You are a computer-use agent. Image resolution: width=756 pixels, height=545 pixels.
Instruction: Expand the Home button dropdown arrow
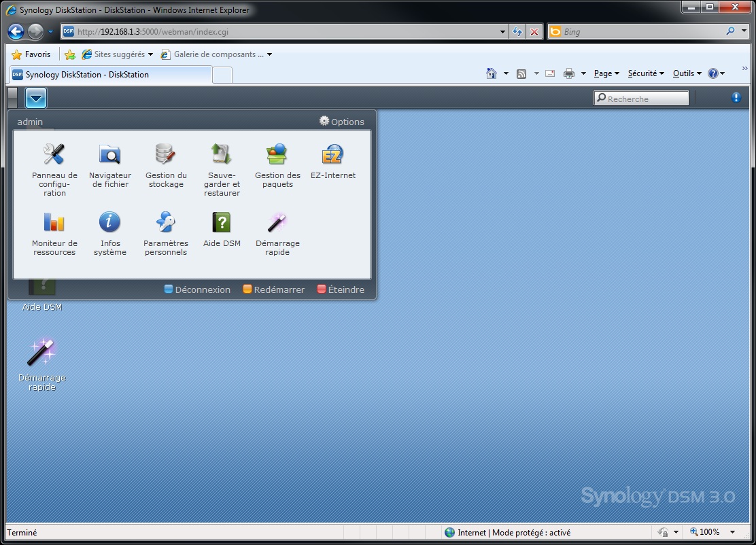pos(506,73)
